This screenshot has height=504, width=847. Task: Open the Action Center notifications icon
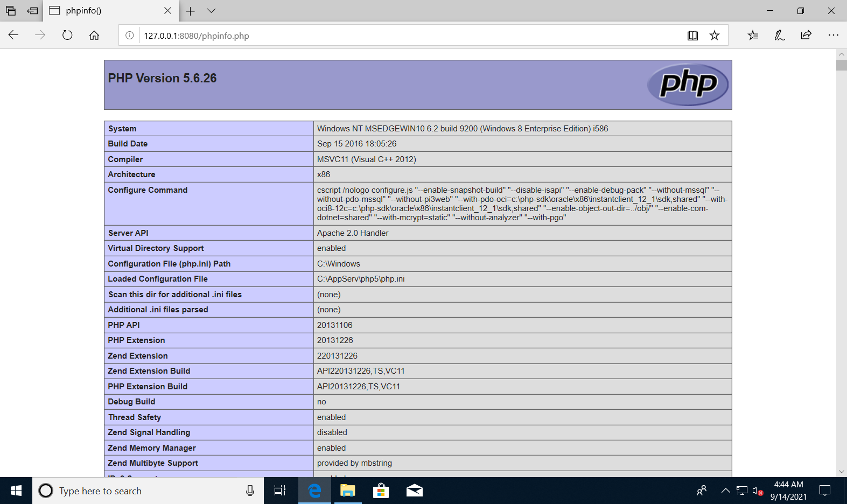[825, 491]
